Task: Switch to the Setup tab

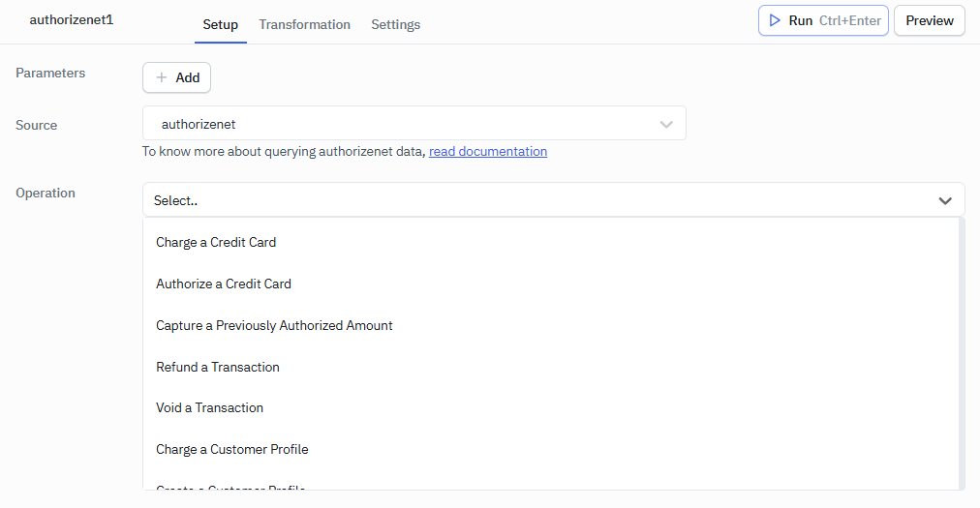Action: (x=220, y=25)
